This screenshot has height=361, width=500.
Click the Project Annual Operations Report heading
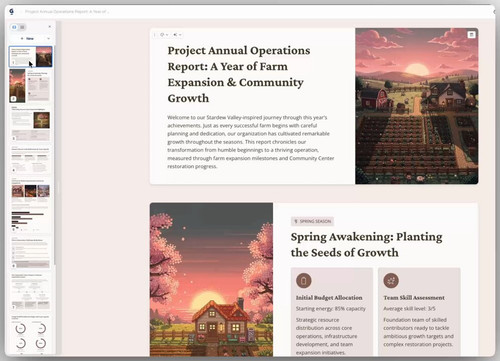pyautogui.click(x=239, y=74)
